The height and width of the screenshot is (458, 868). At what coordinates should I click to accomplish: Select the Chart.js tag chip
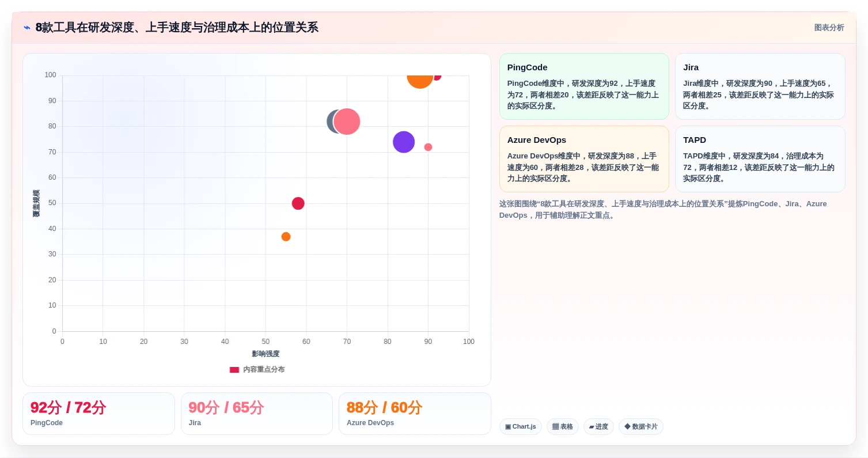pyautogui.click(x=520, y=427)
